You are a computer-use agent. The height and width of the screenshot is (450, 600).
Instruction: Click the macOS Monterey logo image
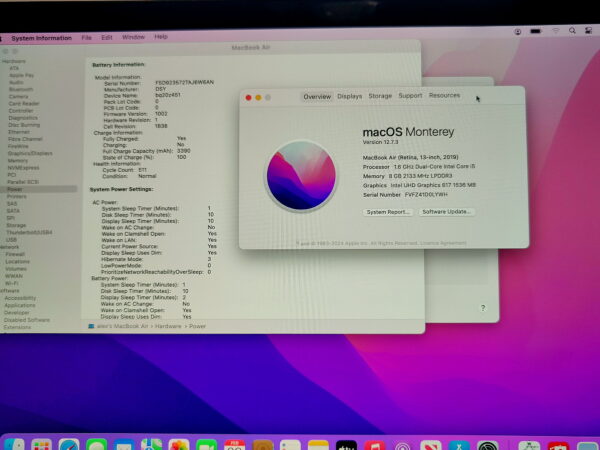(301, 176)
